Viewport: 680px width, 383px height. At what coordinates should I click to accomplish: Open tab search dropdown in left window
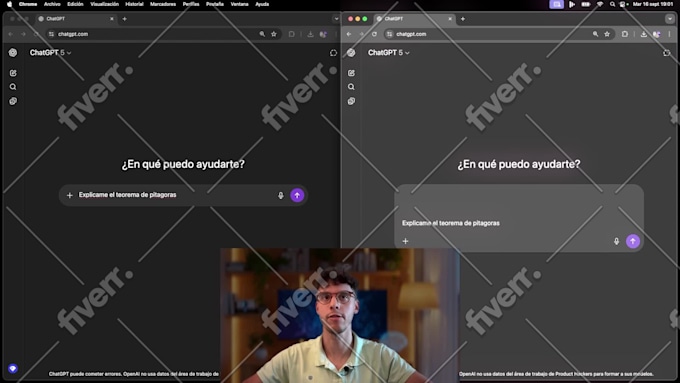[336, 19]
